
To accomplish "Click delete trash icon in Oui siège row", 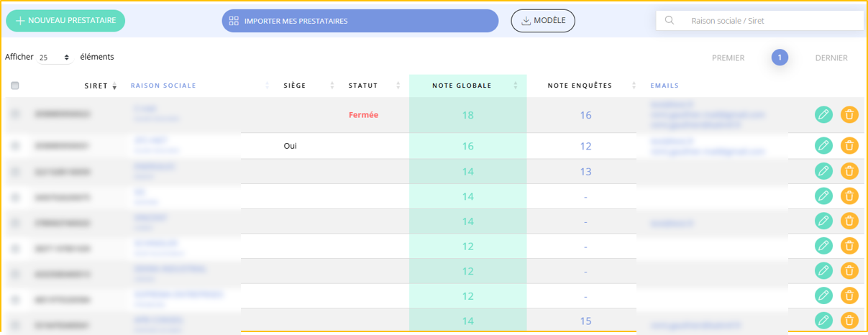I will coord(849,146).
